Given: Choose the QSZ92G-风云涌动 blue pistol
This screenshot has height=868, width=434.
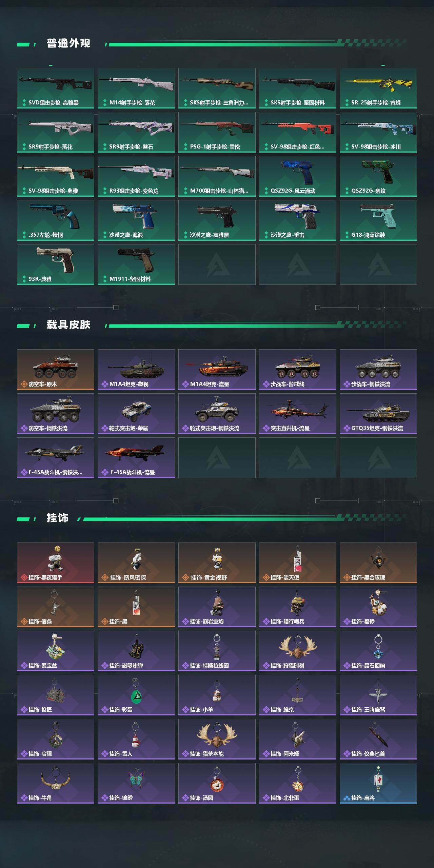Looking at the screenshot, I should click(x=298, y=176).
